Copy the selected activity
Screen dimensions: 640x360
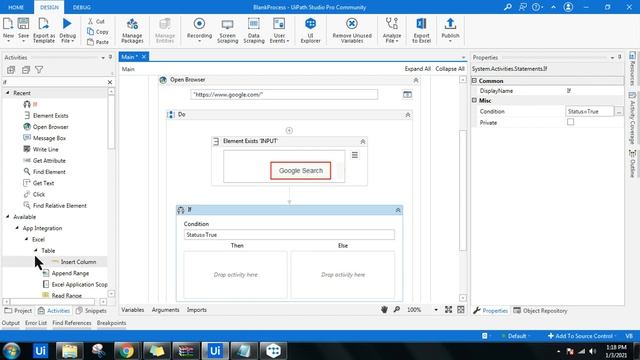[98, 31]
